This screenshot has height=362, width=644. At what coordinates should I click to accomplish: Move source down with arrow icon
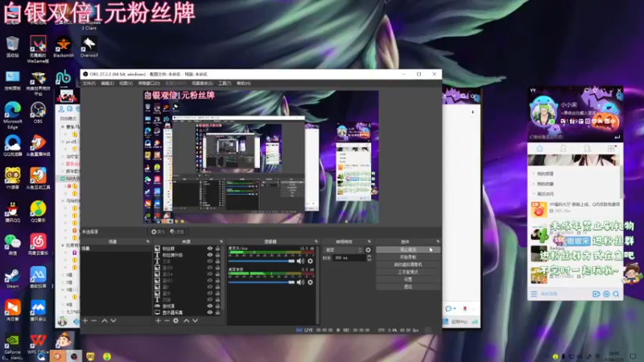[x=195, y=320]
